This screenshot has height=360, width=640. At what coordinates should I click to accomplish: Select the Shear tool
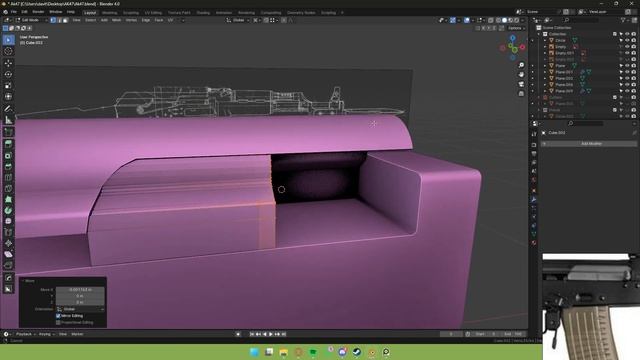(x=8, y=254)
